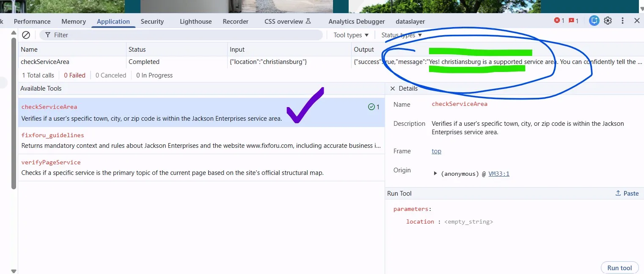The image size is (644, 274).
Task: Expand the Status types dropdown
Action: pyautogui.click(x=402, y=35)
